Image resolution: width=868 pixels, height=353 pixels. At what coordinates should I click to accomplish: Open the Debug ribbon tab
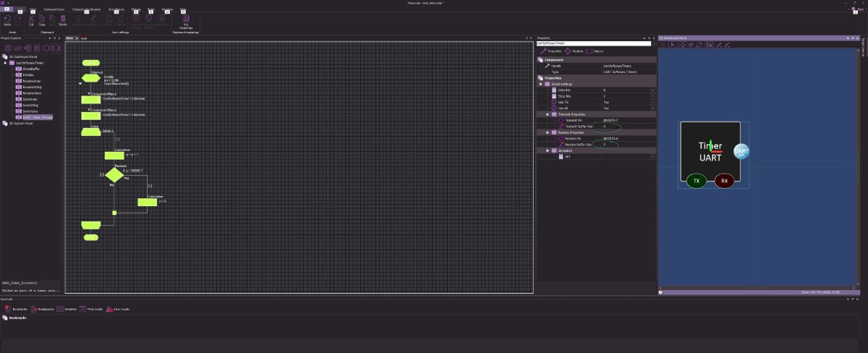(135, 9)
